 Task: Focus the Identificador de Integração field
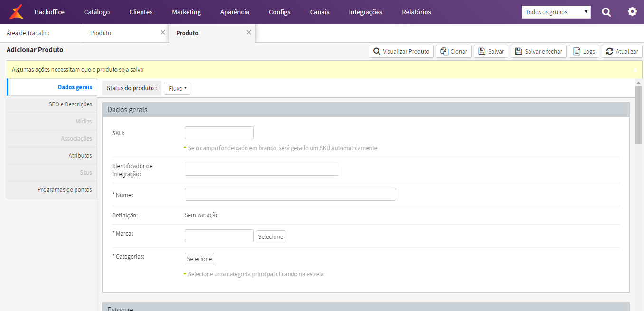click(262, 169)
